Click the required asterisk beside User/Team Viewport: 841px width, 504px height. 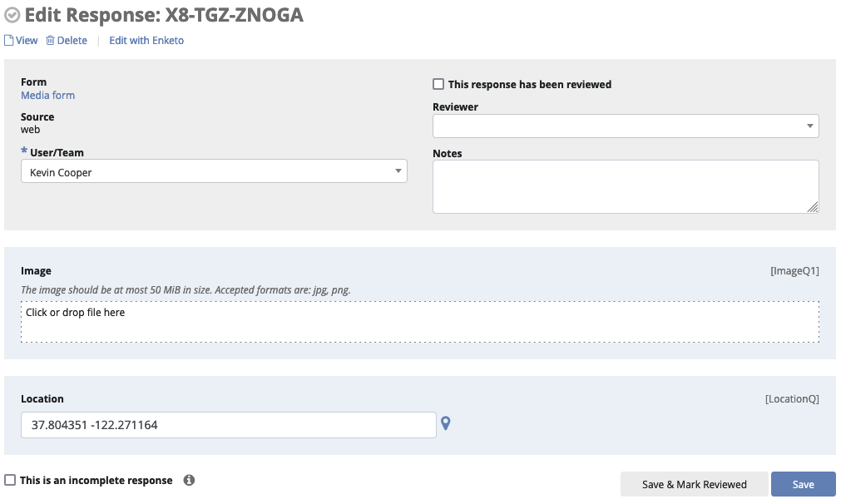tap(24, 151)
